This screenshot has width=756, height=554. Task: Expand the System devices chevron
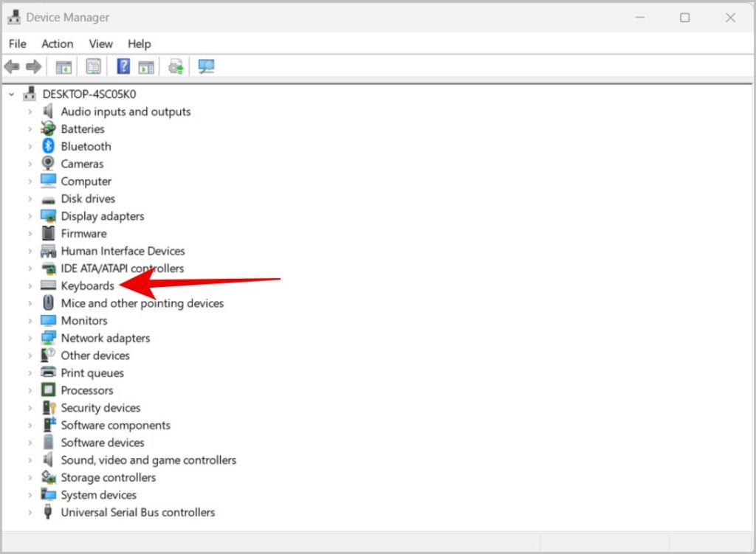pyautogui.click(x=30, y=495)
